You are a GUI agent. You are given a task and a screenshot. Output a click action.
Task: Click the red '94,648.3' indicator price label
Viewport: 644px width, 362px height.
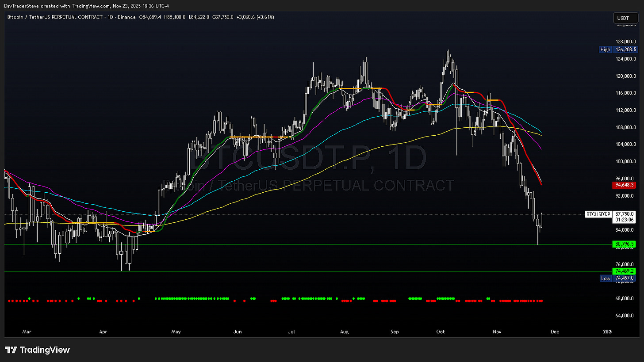(x=624, y=184)
